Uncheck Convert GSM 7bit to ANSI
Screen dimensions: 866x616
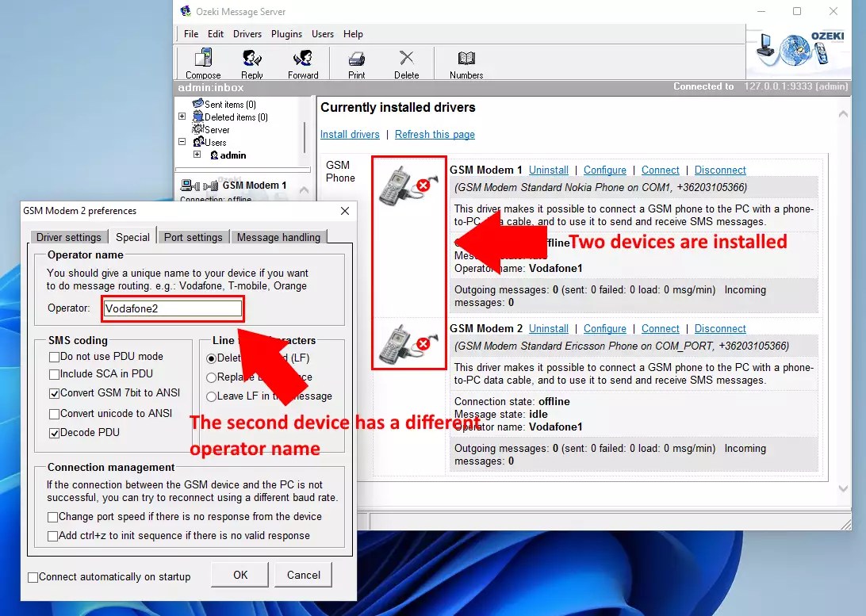(54, 393)
